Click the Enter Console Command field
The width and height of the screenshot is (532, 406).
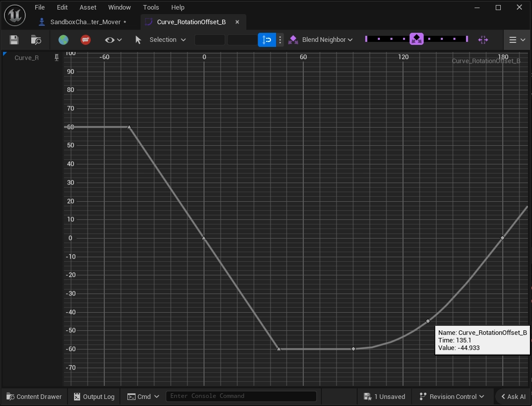[241, 396]
